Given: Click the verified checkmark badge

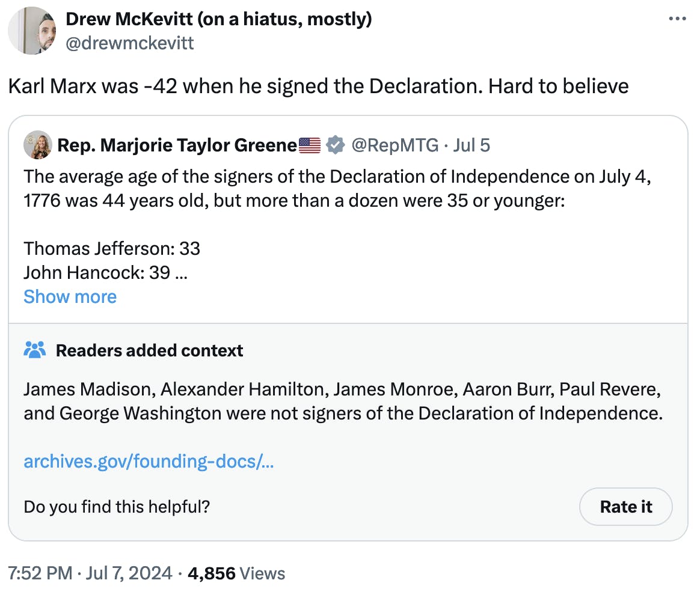Looking at the screenshot, I should [336, 145].
